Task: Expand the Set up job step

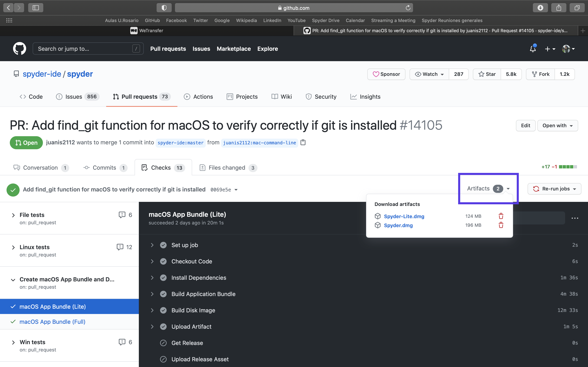Action: [152, 245]
